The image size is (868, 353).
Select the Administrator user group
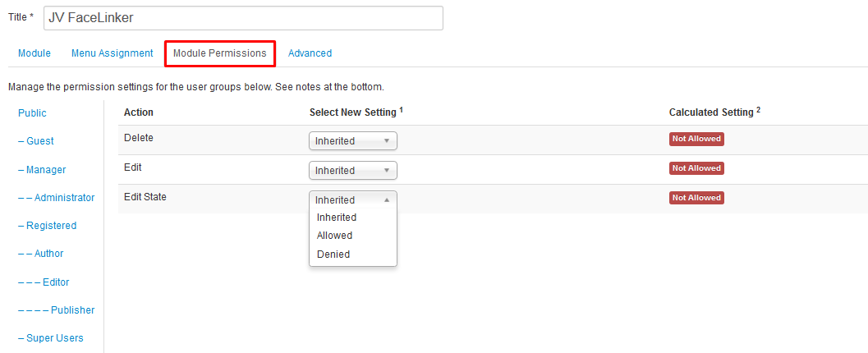pos(56,198)
